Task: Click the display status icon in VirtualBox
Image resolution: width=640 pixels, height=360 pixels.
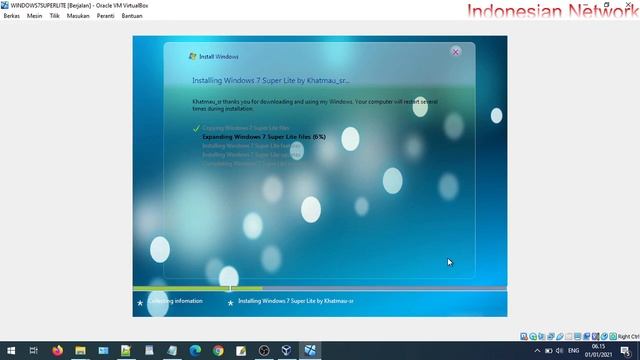Action: point(577,336)
